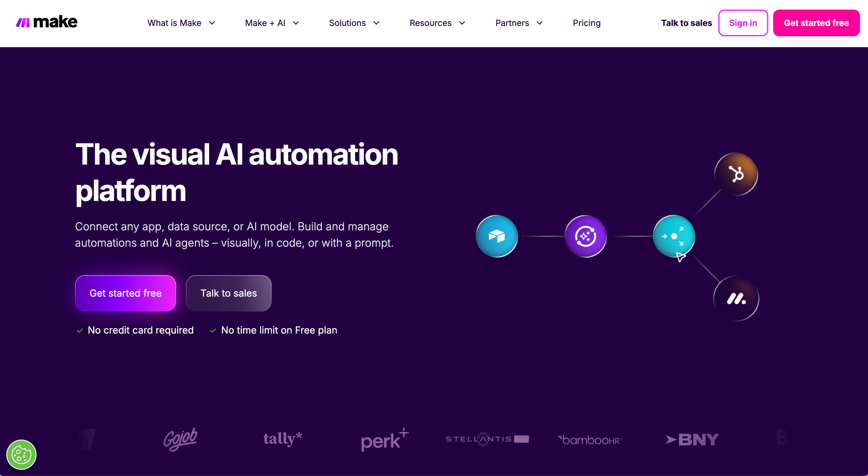Click the 'No credit card required' text
Screen dimensions: 868x476
(x=141, y=330)
